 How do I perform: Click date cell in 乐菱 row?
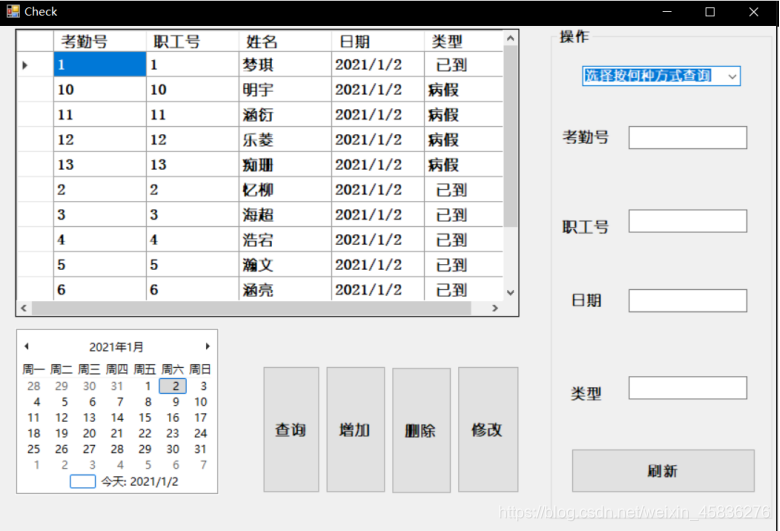click(x=378, y=139)
